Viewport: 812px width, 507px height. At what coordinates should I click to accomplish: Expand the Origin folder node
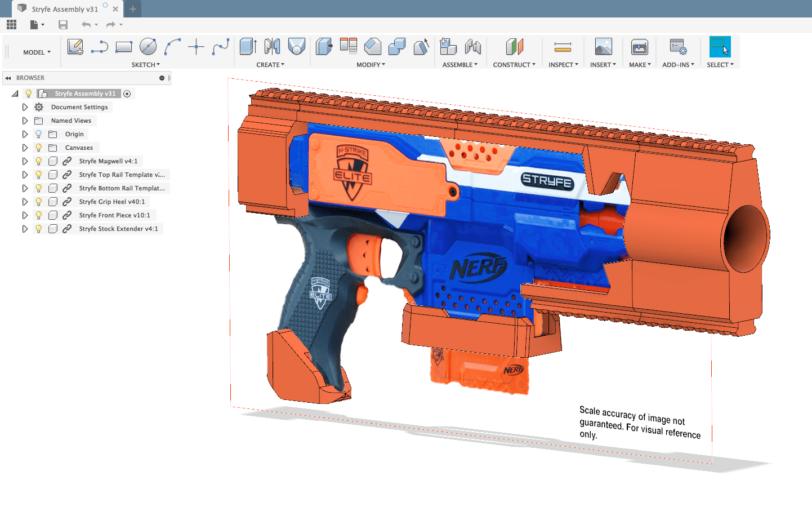click(25, 134)
